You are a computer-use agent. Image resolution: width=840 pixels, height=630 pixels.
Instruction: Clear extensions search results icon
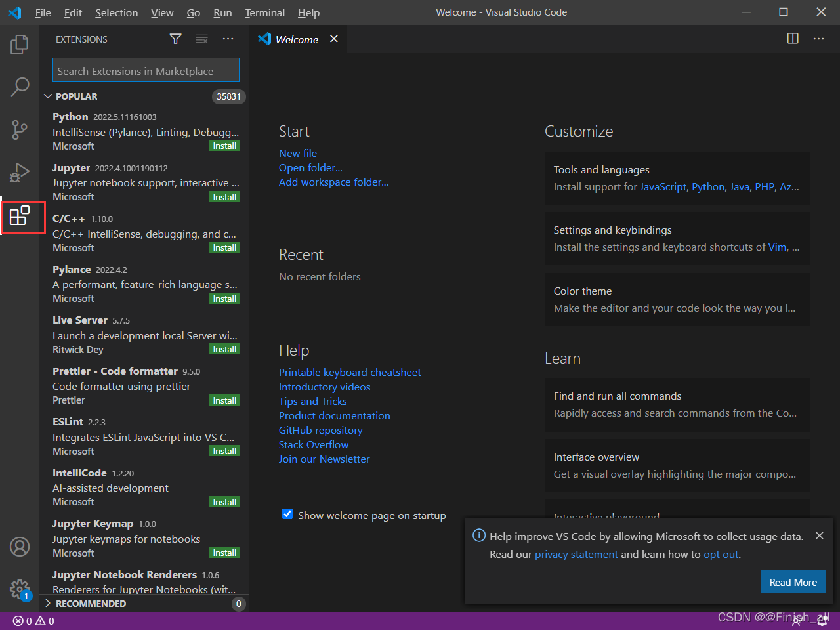click(x=201, y=39)
